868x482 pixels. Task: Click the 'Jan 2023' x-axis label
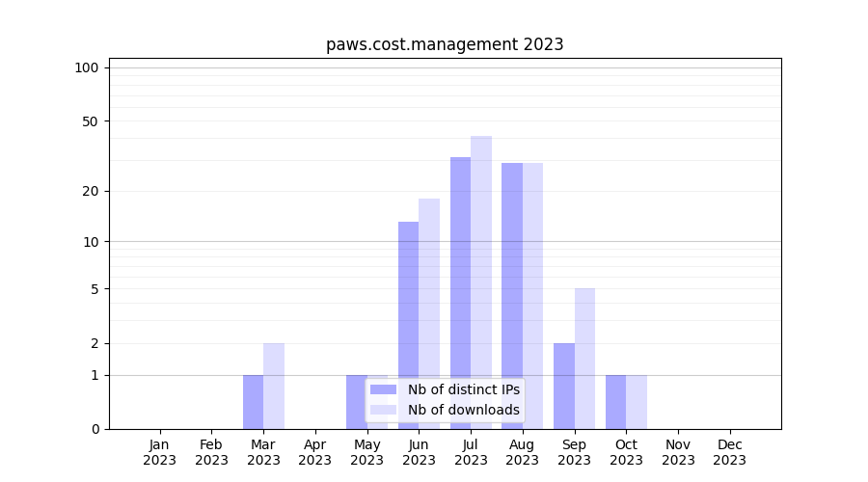(x=160, y=452)
